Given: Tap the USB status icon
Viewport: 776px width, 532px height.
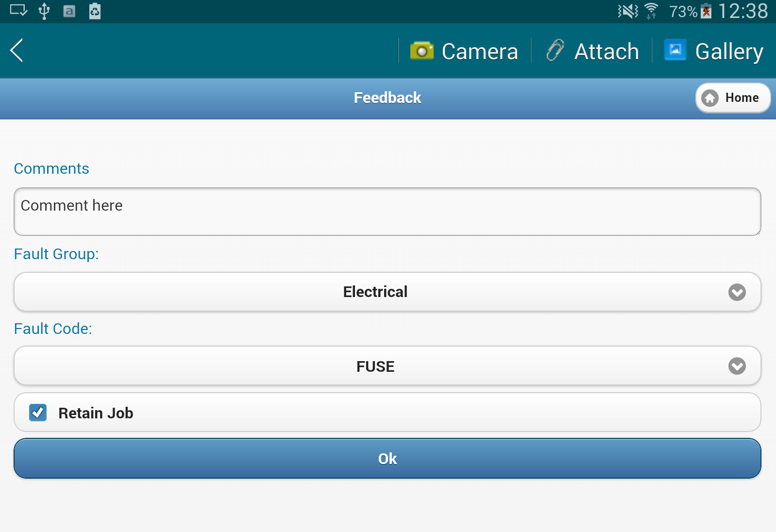Looking at the screenshot, I should point(44,11).
